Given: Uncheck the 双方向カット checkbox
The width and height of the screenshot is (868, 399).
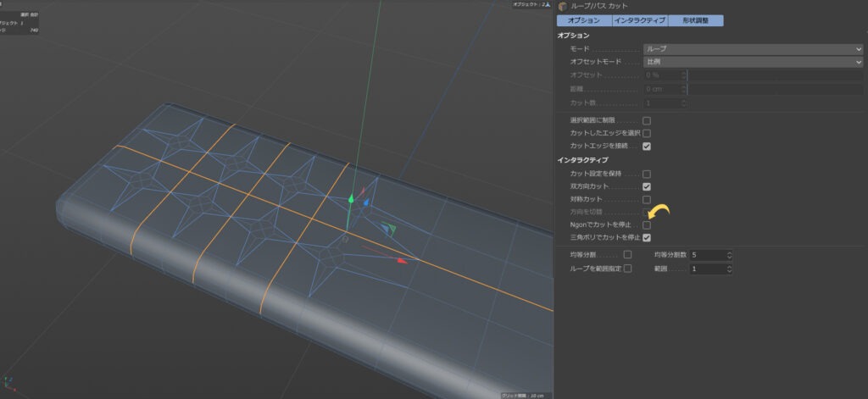Looking at the screenshot, I should [647, 187].
